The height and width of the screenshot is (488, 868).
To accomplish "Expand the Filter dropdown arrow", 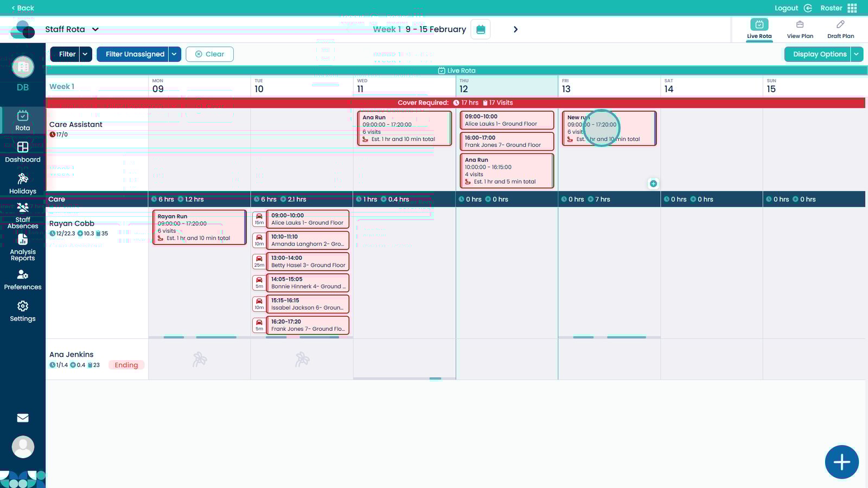I will click(85, 54).
